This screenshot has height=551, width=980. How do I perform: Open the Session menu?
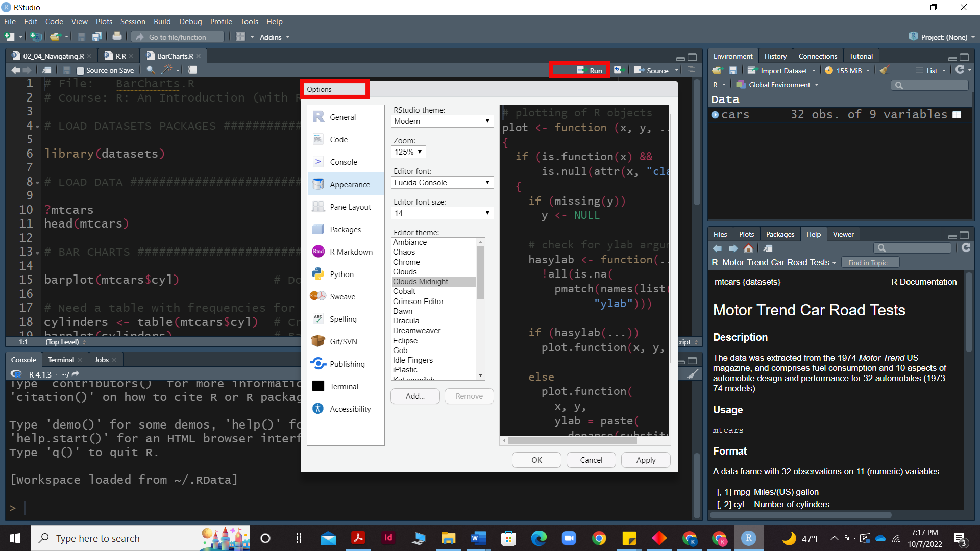(133, 22)
